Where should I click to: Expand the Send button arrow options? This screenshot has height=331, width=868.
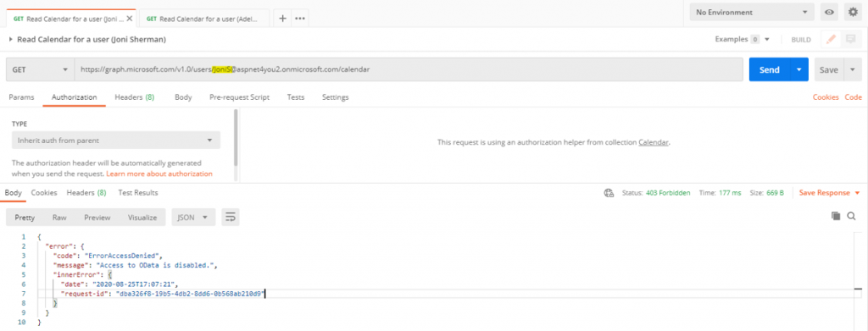pos(798,69)
